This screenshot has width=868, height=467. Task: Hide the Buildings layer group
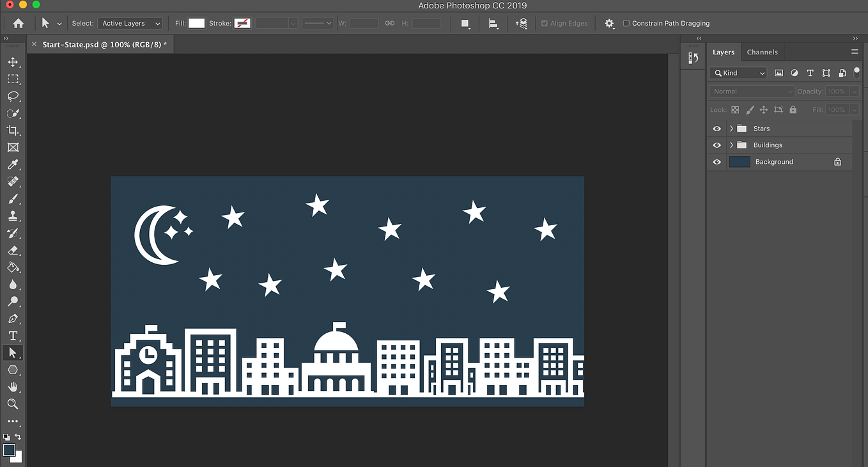pyautogui.click(x=717, y=145)
